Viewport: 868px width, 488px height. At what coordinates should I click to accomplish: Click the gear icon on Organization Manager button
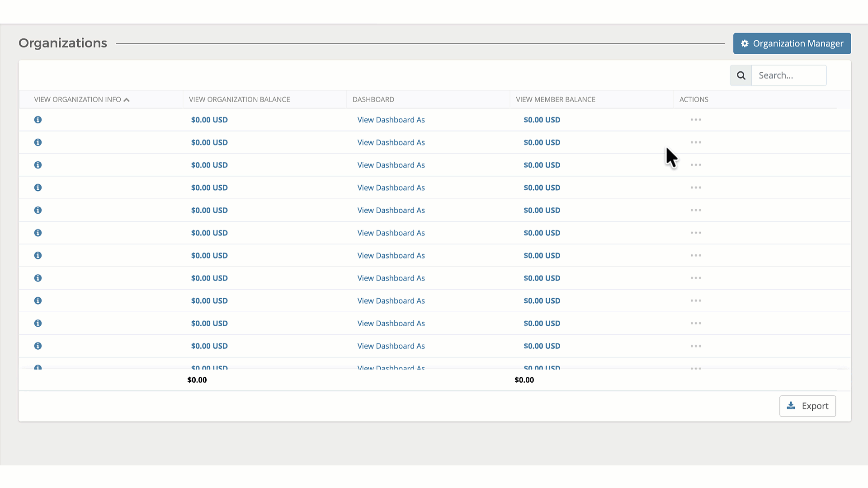[745, 43]
